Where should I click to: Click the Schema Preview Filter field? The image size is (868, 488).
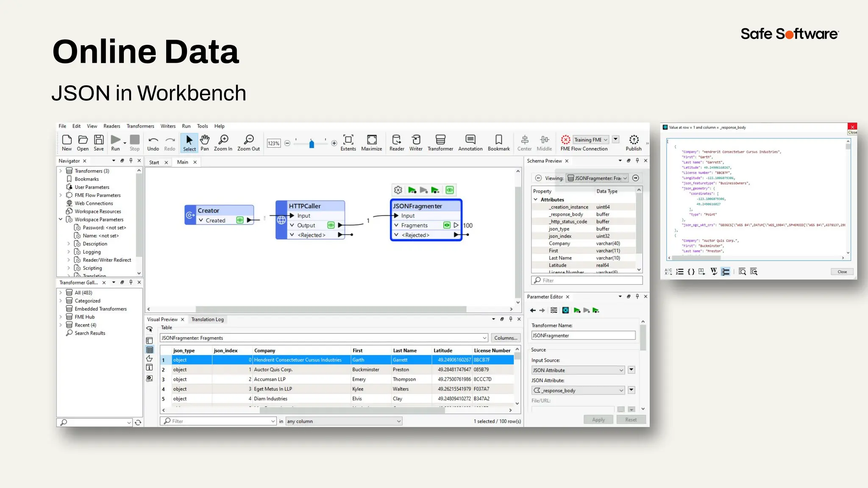tap(587, 280)
